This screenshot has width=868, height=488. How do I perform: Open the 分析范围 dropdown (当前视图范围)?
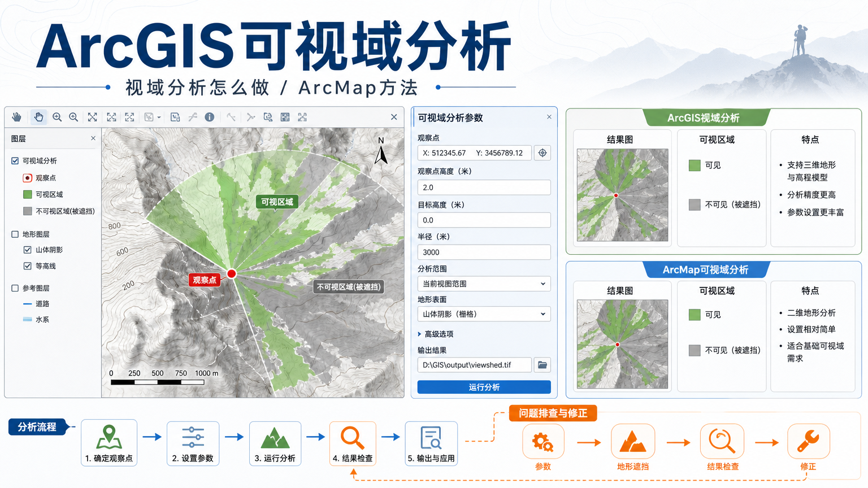point(484,284)
